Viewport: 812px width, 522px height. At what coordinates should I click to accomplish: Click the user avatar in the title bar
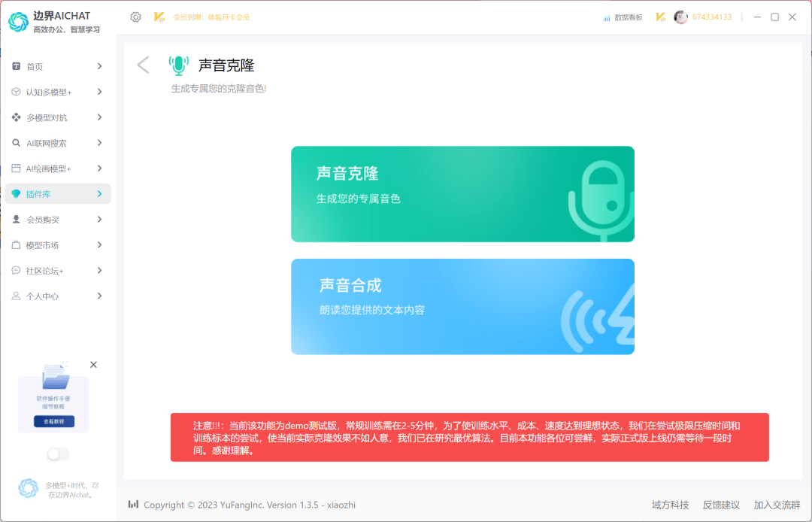[x=681, y=16]
